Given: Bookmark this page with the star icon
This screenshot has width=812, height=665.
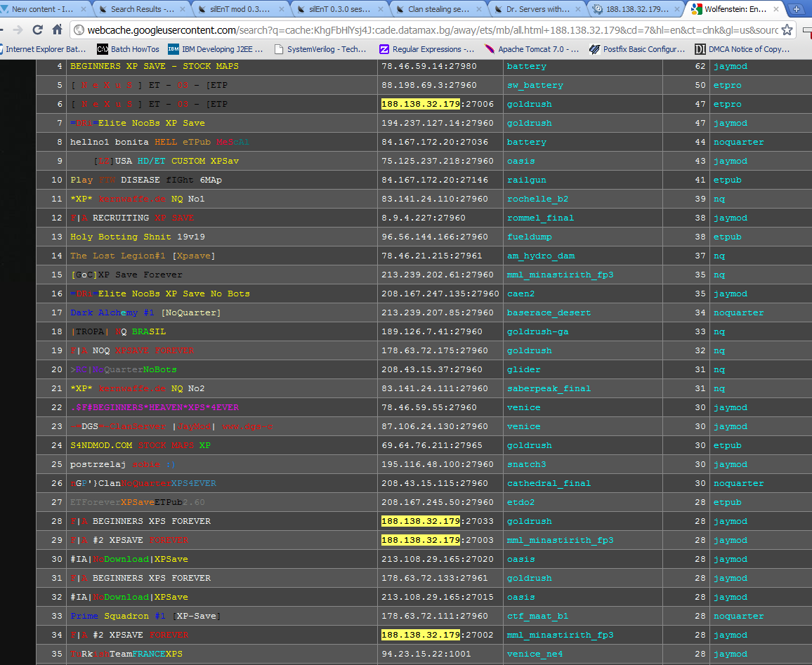Looking at the screenshot, I should tap(787, 30).
